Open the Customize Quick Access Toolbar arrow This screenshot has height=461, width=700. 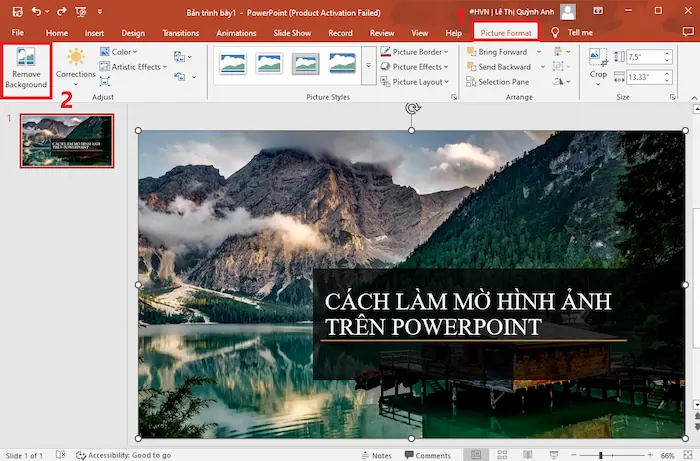(x=100, y=12)
